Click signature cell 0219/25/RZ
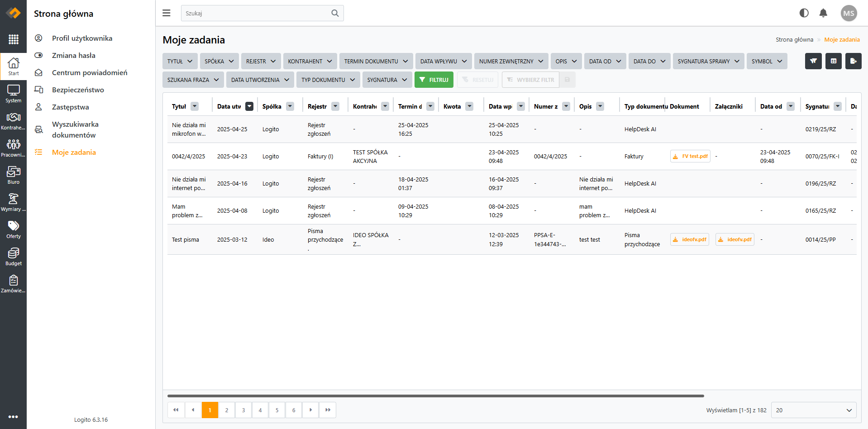 click(x=820, y=129)
